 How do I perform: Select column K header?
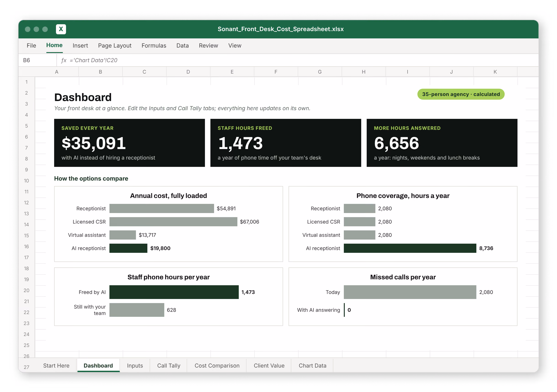[495, 72]
